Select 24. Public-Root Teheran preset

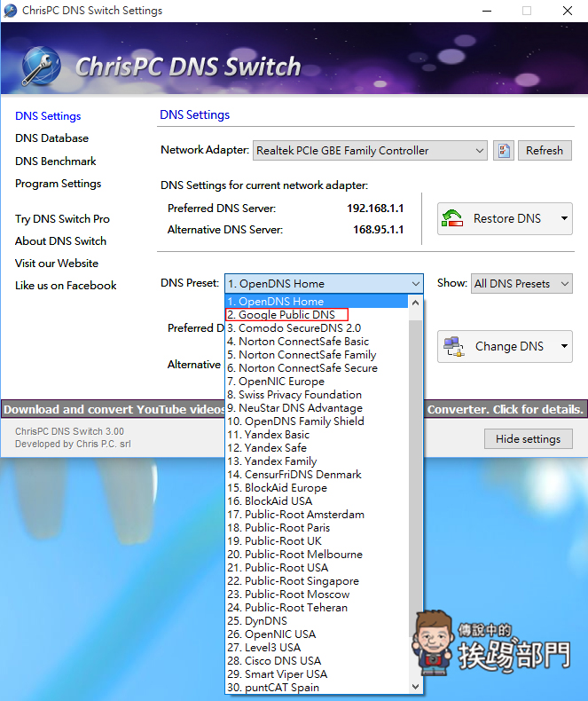pyautogui.click(x=317, y=608)
